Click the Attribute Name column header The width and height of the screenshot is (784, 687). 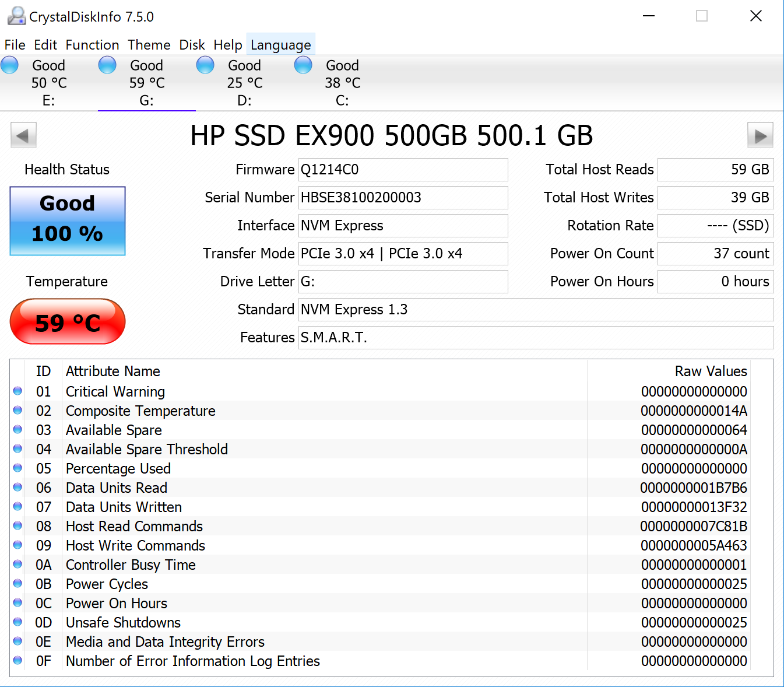point(112,371)
